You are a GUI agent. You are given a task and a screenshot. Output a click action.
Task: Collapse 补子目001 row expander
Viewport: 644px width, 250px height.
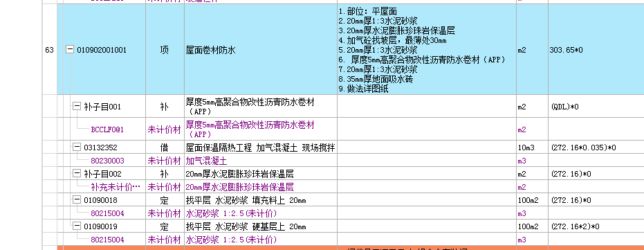(x=77, y=107)
